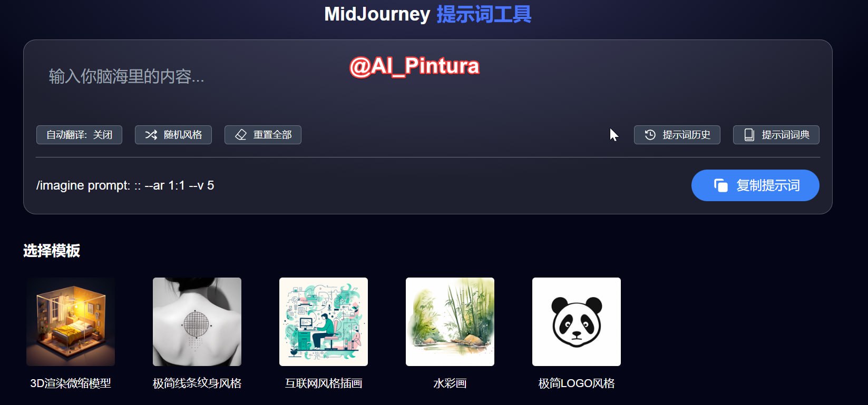Click the 水彩画 template label
868x405 pixels.
point(450,383)
